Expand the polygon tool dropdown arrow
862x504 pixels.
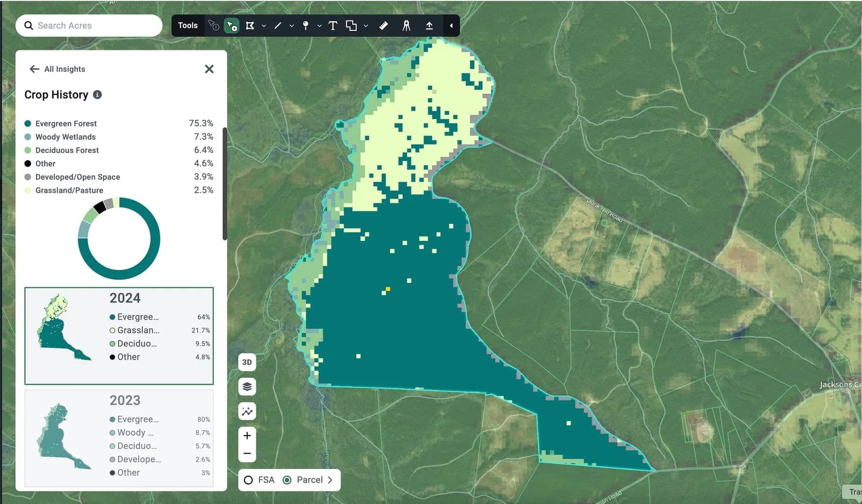click(264, 26)
